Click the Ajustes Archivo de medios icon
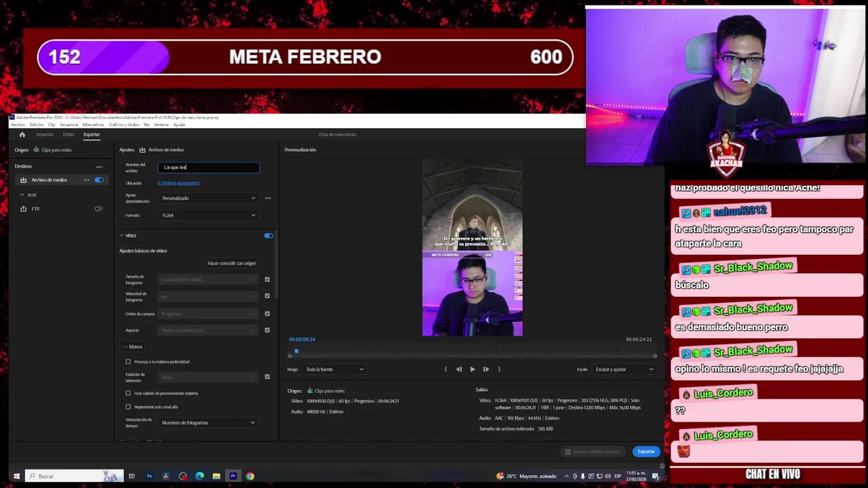 [x=142, y=150]
